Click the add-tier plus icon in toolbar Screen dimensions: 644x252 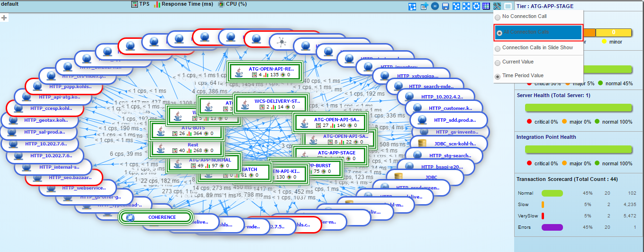click(x=424, y=6)
